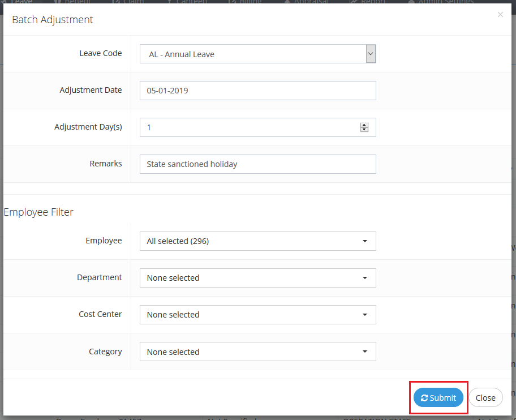Screen dimensions: 516x420
Task: Open the Leave Code dropdown
Action: pyautogui.click(x=257, y=54)
